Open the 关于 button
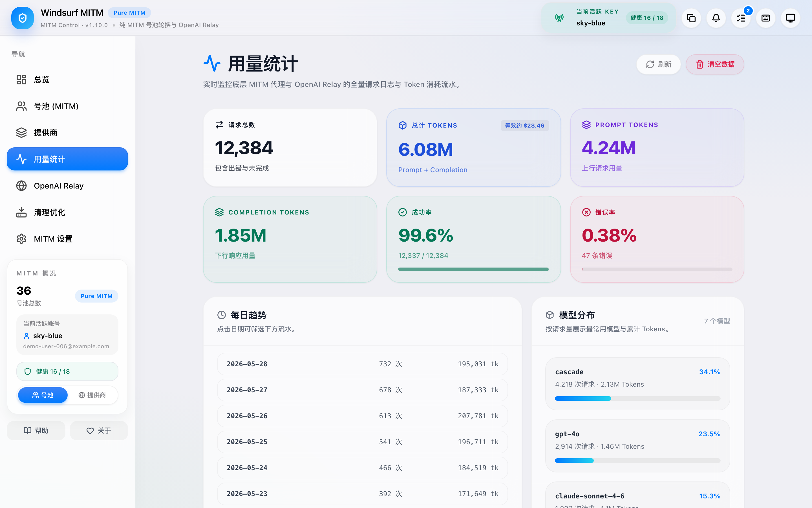The height and width of the screenshot is (508, 812). click(x=99, y=431)
